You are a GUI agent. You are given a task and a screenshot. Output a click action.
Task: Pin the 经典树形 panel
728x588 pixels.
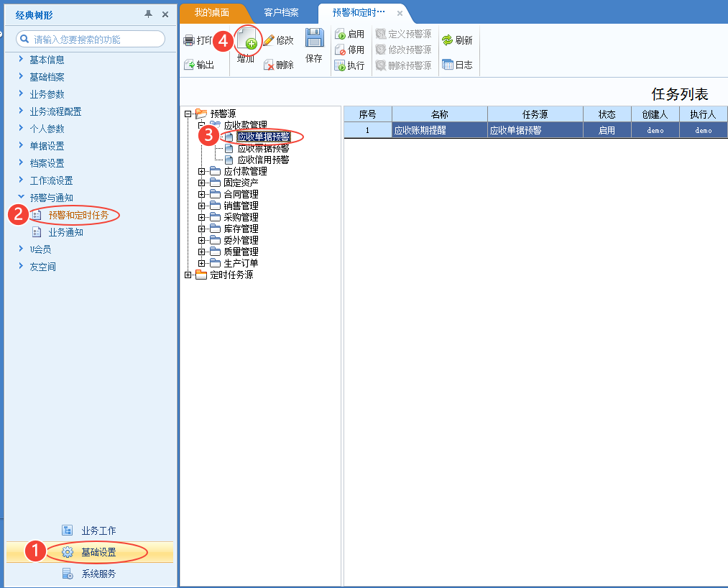149,14
